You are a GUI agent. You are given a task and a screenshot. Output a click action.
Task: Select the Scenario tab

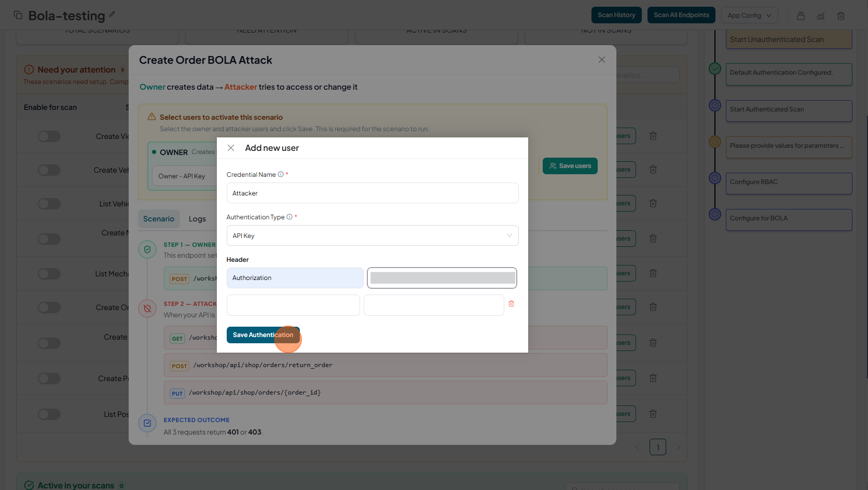159,219
